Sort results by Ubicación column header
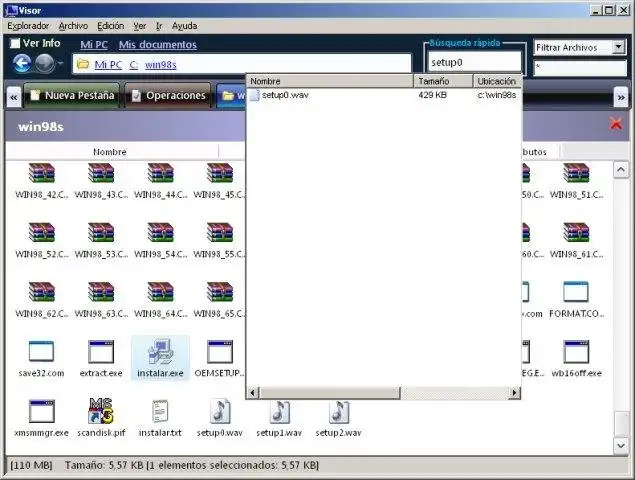635x480 pixels. [x=497, y=81]
